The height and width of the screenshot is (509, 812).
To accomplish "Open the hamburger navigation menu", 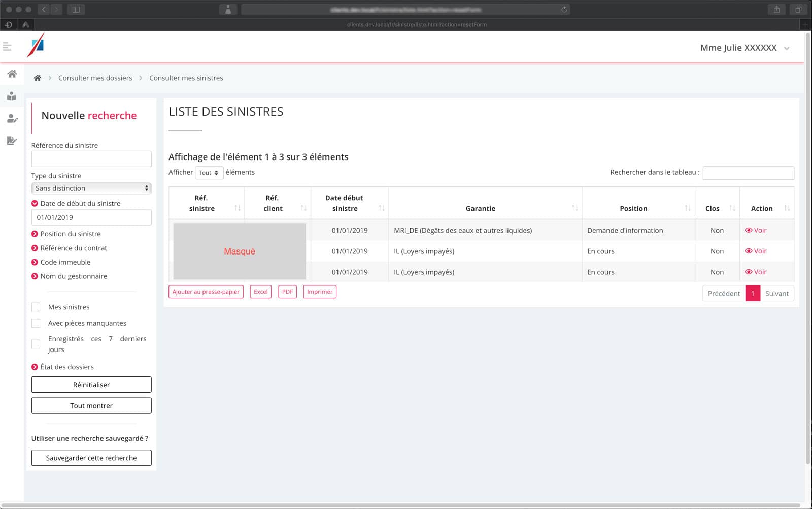I will [7, 46].
